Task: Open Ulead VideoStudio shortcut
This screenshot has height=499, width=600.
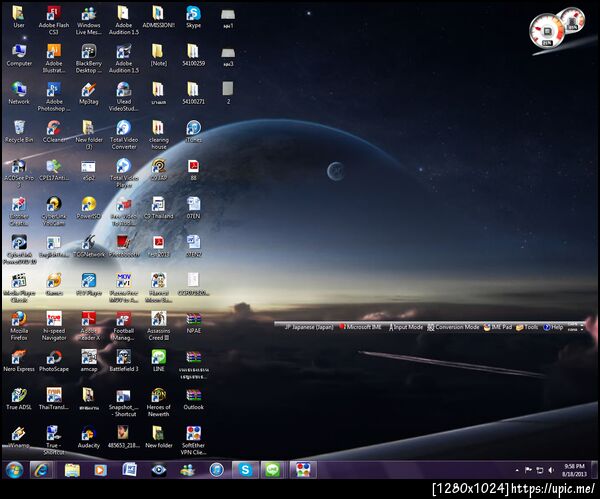Action: click(124, 96)
